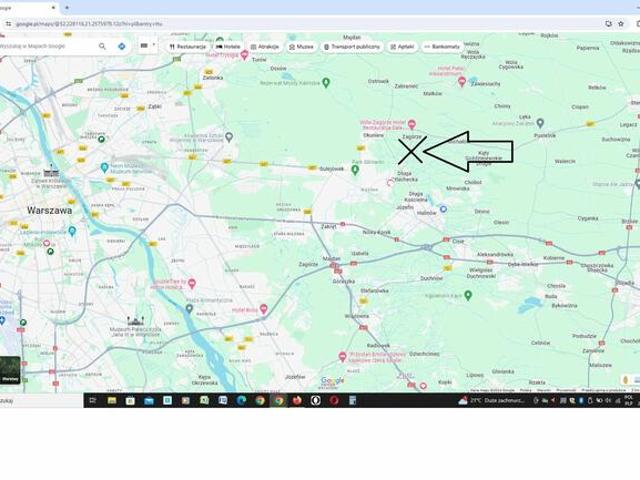Click the Ząbki town label

[x=155, y=107]
